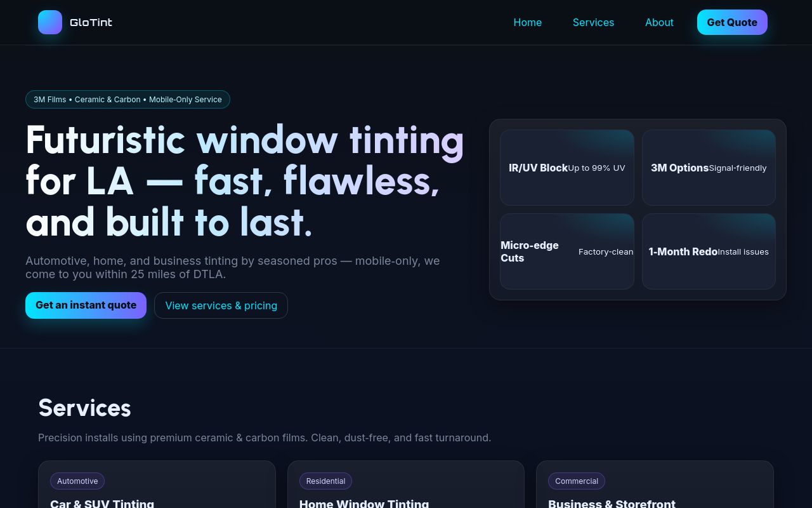
Task: Click the 3M Films Ceramic & Carbon badge
Action: pyautogui.click(x=128, y=100)
